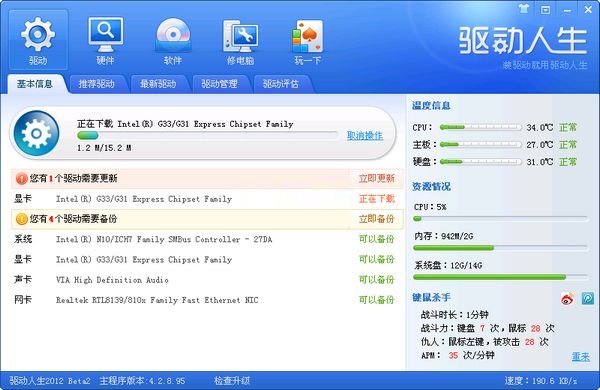Click the red warning icon for driver updates
This screenshot has height=390, width=600.
21,178
